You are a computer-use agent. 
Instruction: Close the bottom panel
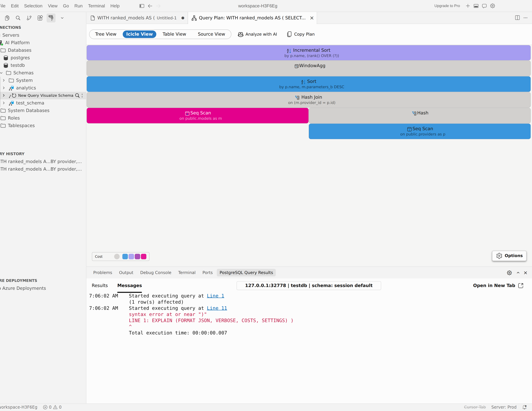point(525,273)
